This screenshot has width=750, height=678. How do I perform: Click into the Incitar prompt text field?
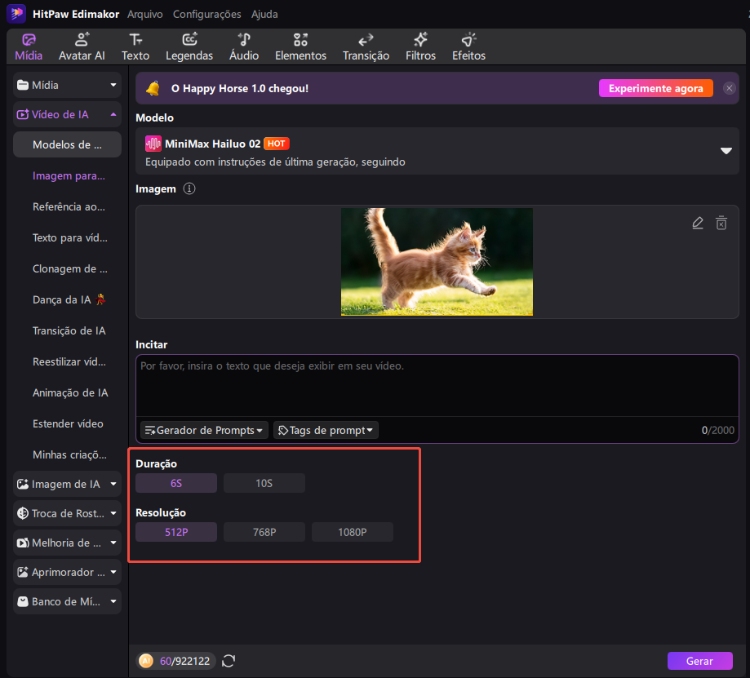point(437,386)
